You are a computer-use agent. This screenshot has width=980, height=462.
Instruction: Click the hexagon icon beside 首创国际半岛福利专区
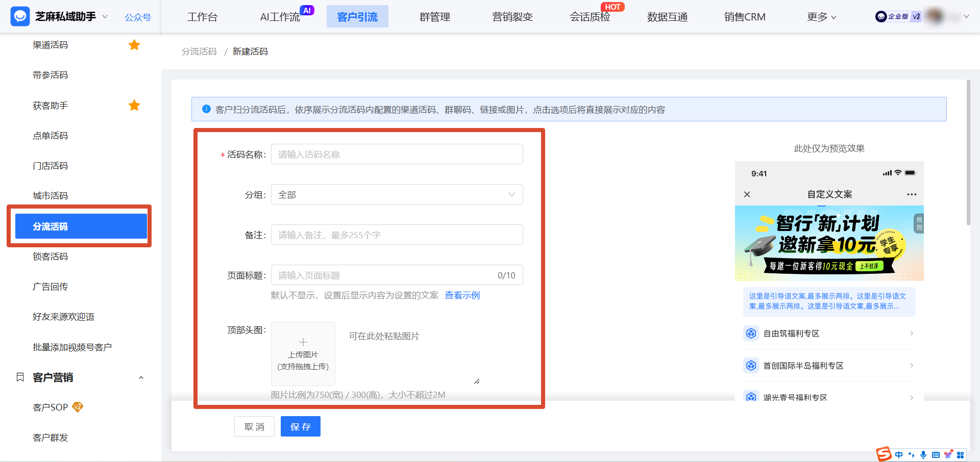[751, 366]
